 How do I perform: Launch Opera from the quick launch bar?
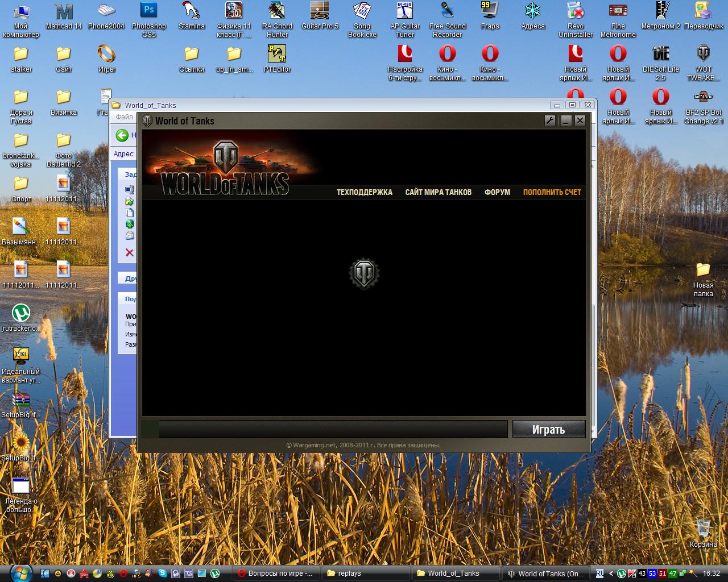(x=123, y=573)
